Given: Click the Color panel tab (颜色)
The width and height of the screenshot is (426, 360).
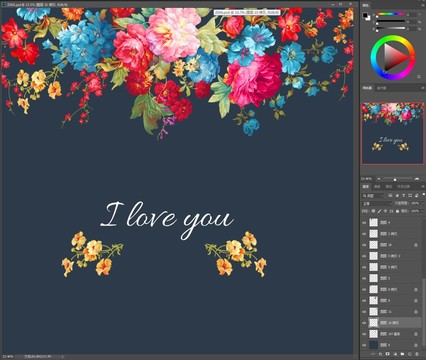Looking at the screenshot, I should 366,5.
